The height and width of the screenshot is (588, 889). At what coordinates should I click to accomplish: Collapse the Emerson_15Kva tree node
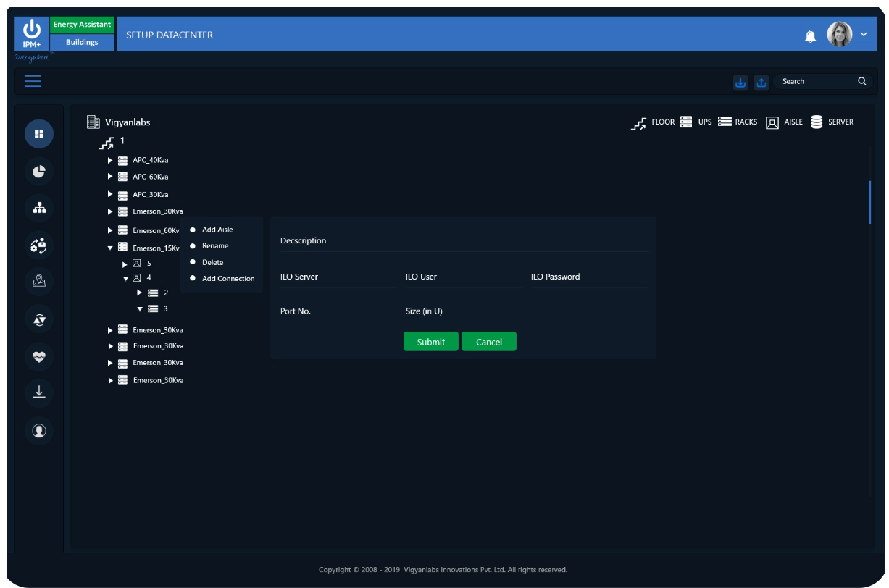tap(110, 248)
